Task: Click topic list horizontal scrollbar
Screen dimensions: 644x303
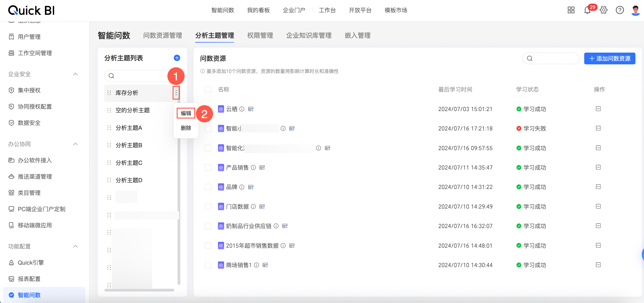Action: 139,290
